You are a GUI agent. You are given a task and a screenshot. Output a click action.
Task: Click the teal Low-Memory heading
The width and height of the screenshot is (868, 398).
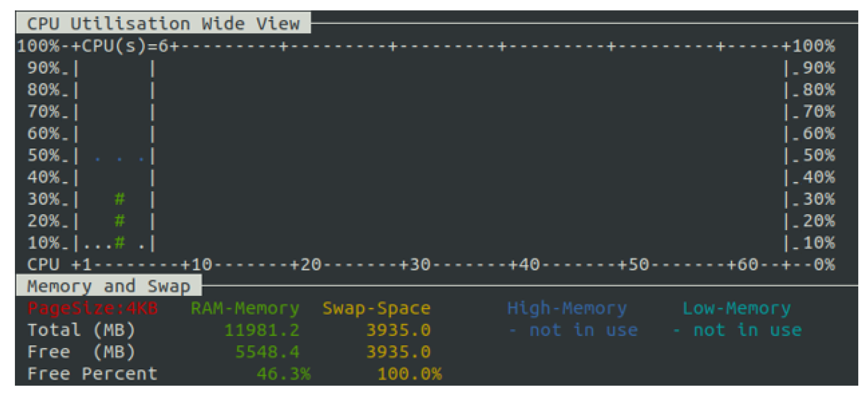[x=736, y=308]
